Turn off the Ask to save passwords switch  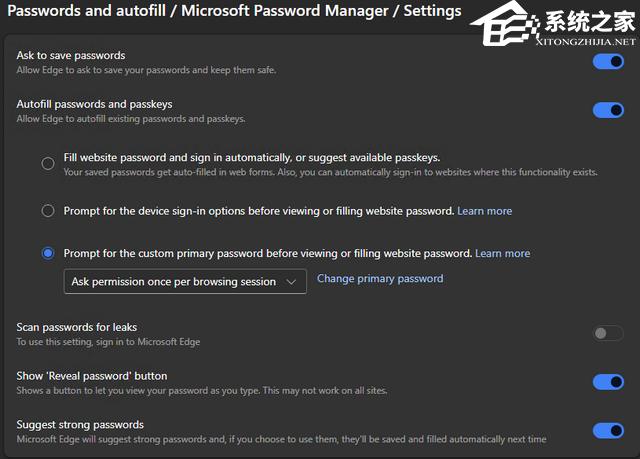click(x=608, y=62)
